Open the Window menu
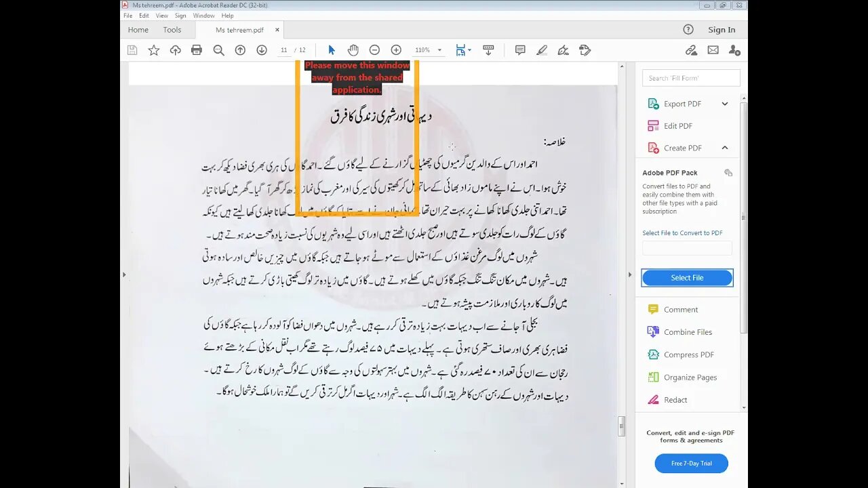 click(x=203, y=16)
